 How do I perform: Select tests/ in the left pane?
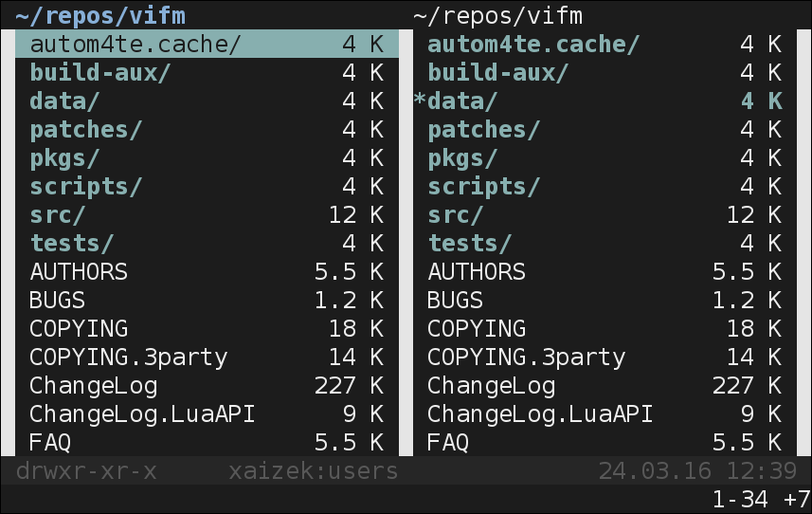click(x=208, y=243)
